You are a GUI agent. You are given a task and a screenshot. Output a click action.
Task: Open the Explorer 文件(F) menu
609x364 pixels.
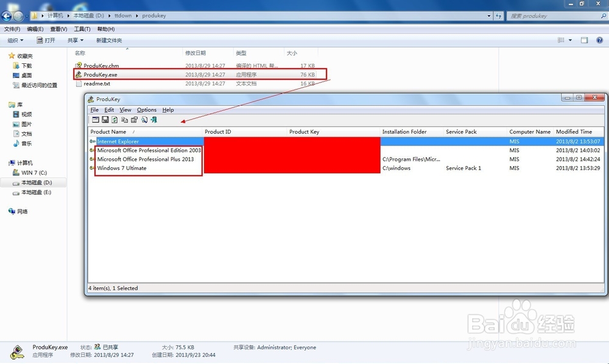click(x=12, y=29)
